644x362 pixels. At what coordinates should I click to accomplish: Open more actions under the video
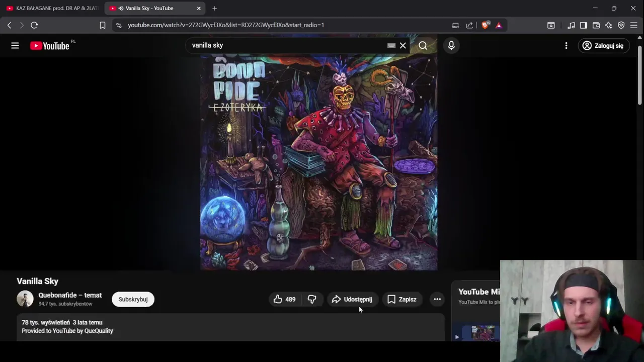coord(437,299)
